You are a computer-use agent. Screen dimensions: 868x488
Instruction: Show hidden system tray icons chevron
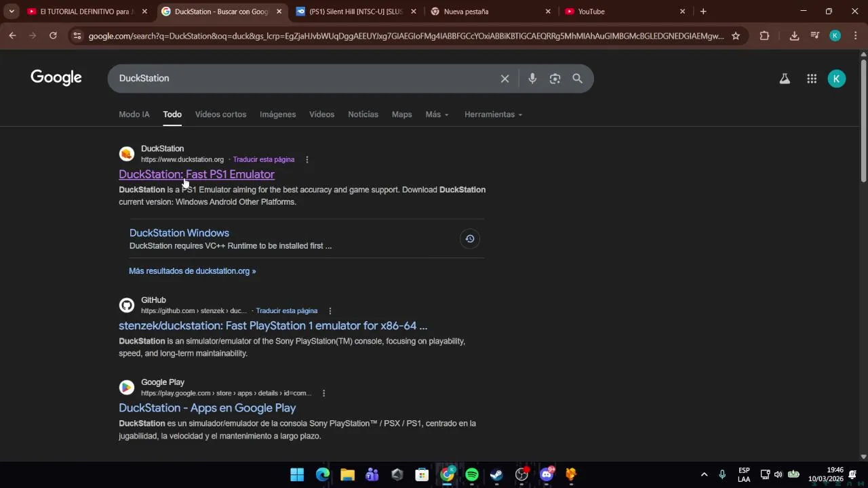(704, 474)
